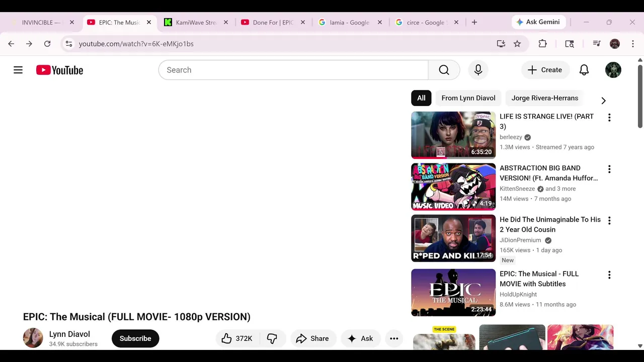Dislike the video with thumbs down
The width and height of the screenshot is (644, 362).
[272, 338]
